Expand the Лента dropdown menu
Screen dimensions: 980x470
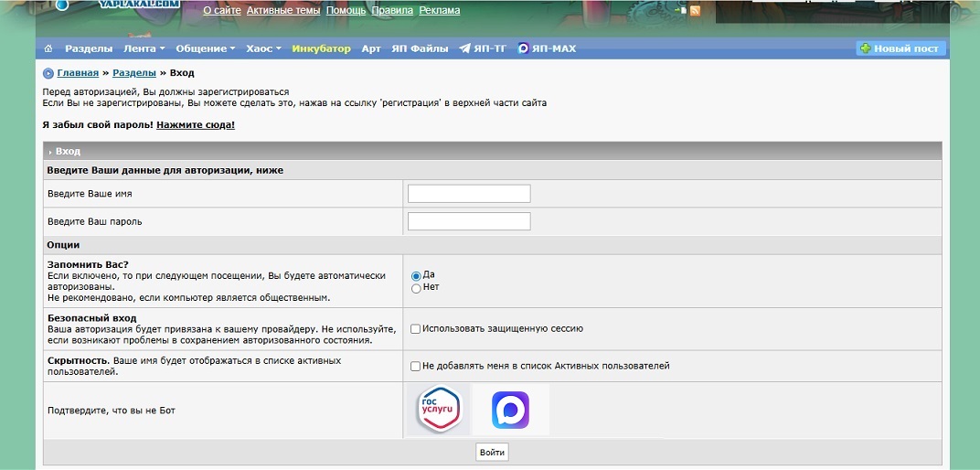[x=144, y=48]
